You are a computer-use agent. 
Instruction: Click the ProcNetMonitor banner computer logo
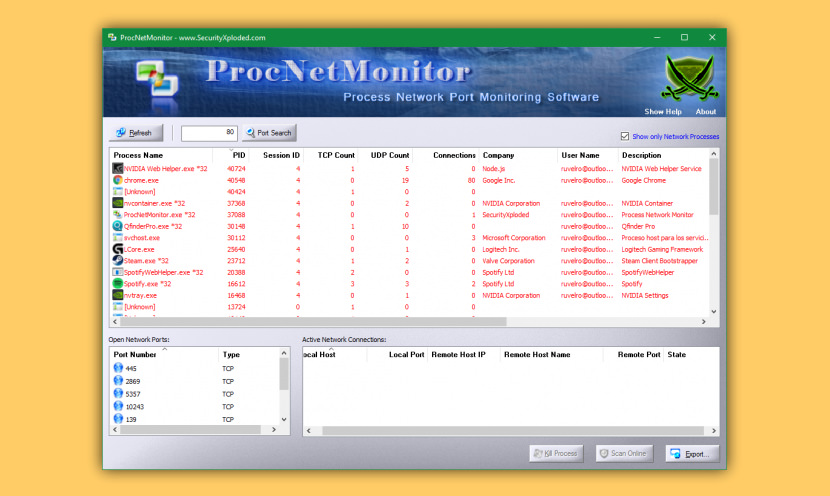coord(157,78)
